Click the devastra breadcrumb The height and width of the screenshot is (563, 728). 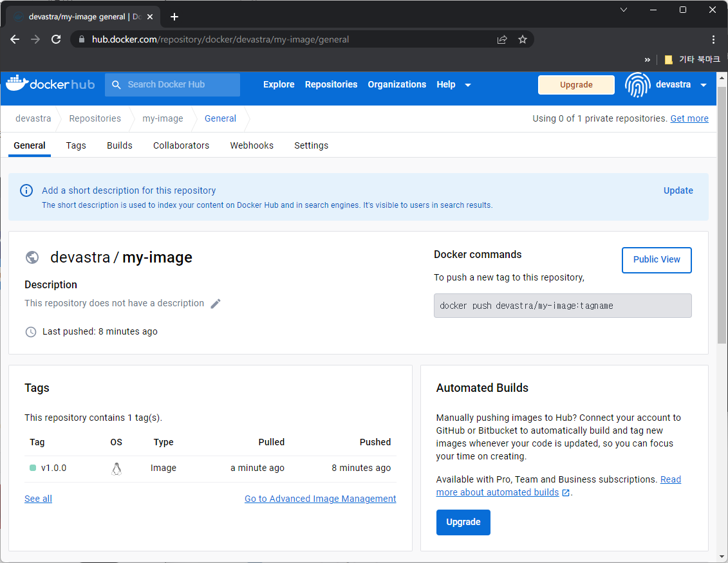pos(33,118)
